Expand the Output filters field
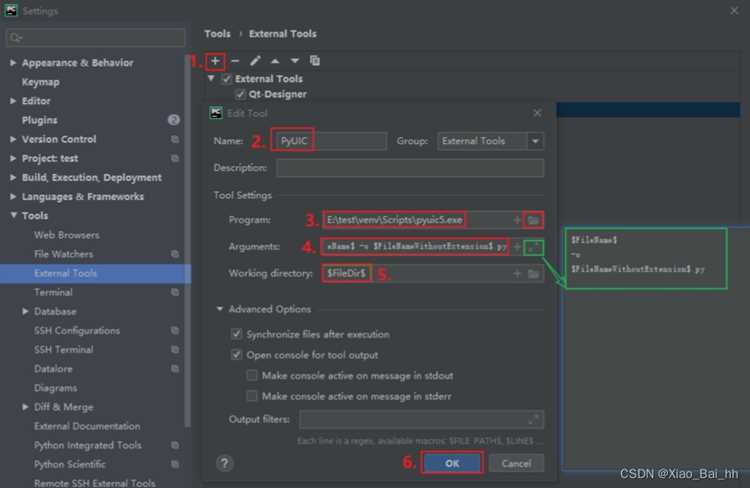Image resolution: width=750 pixels, height=488 pixels. pos(533,419)
